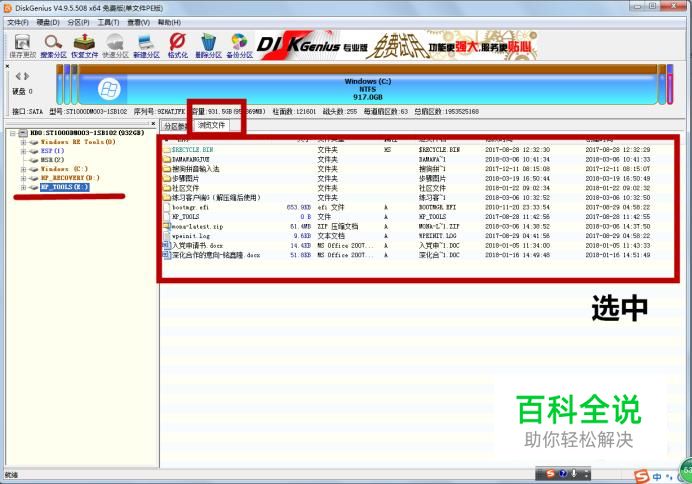
Task: Click the 653.9KB size of bootmgr.efi
Action: (x=299, y=207)
